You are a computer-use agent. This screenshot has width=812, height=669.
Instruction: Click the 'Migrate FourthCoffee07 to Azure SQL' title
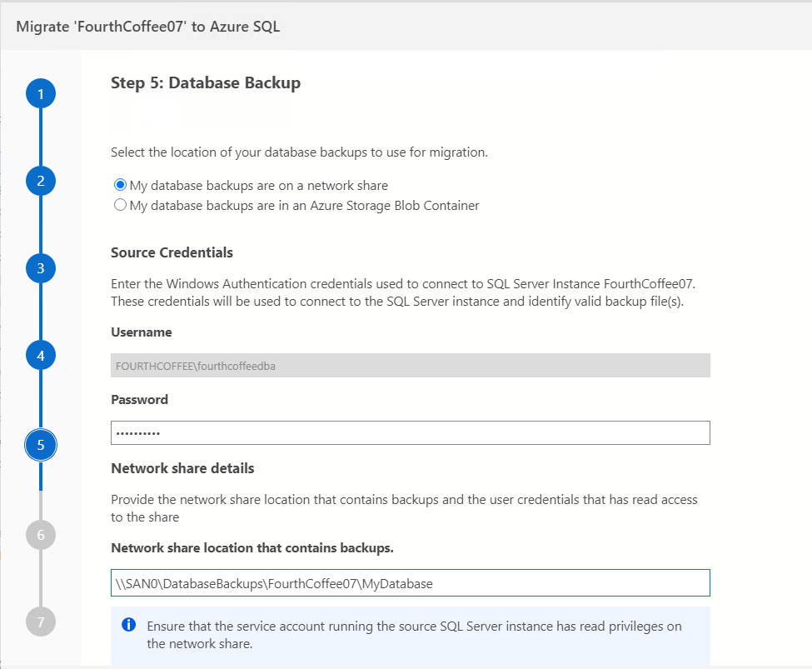click(x=148, y=27)
